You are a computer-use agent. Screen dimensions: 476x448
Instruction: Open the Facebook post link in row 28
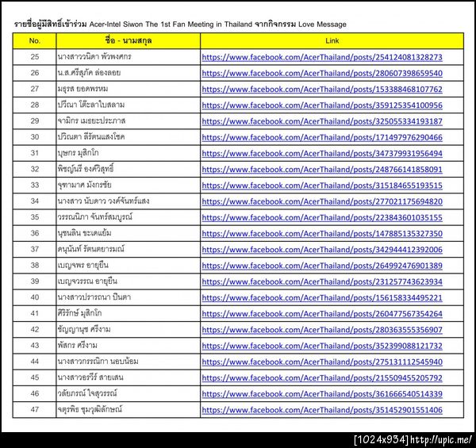[322, 105]
